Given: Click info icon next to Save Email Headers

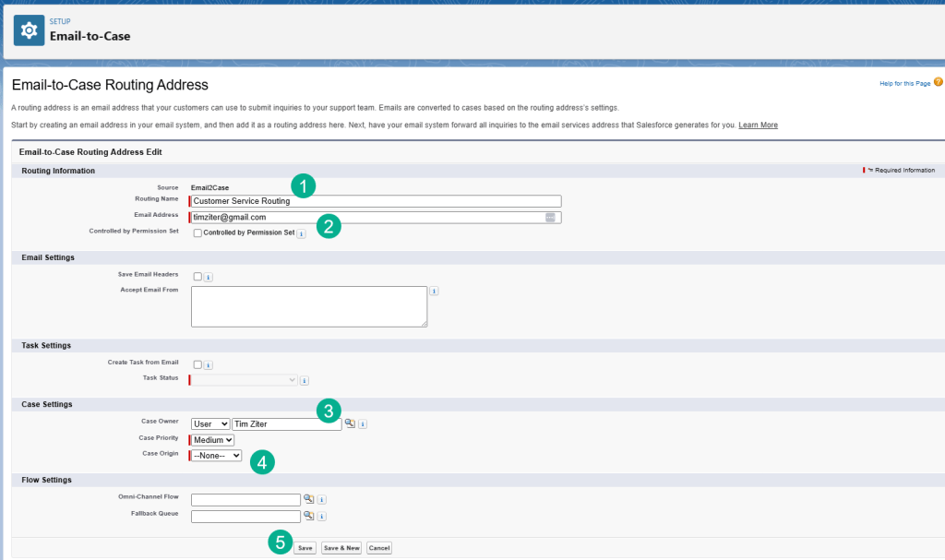Looking at the screenshot, I should coord(209,277).
